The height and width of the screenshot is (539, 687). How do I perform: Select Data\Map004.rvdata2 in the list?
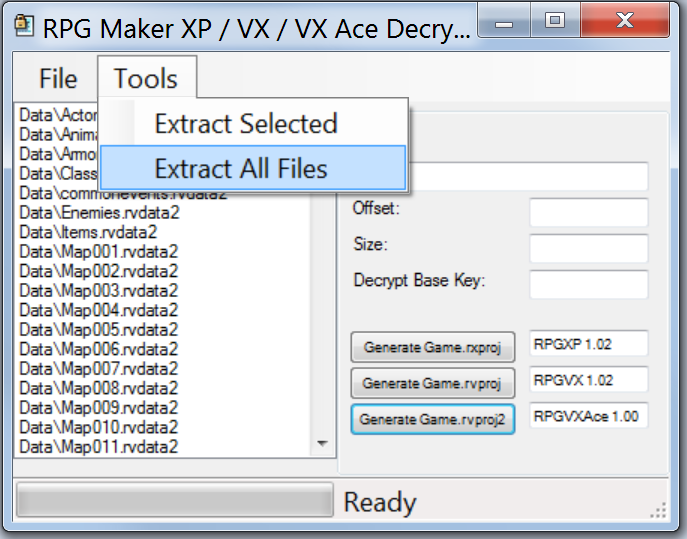[99, 310]
